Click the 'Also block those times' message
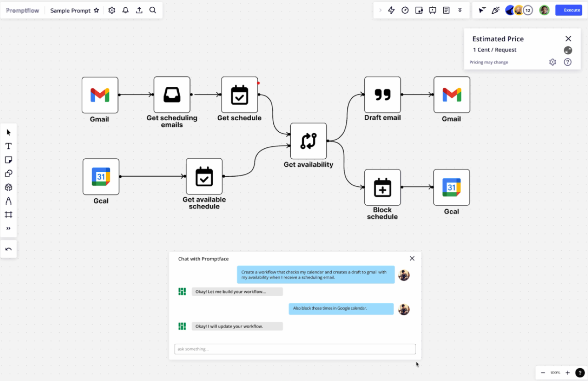 click(341, 308)
